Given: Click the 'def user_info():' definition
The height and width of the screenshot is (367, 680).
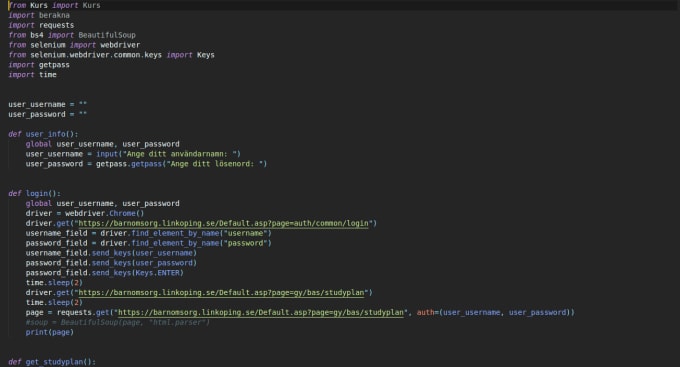Looking at the screenshot, I should point(43,134).
